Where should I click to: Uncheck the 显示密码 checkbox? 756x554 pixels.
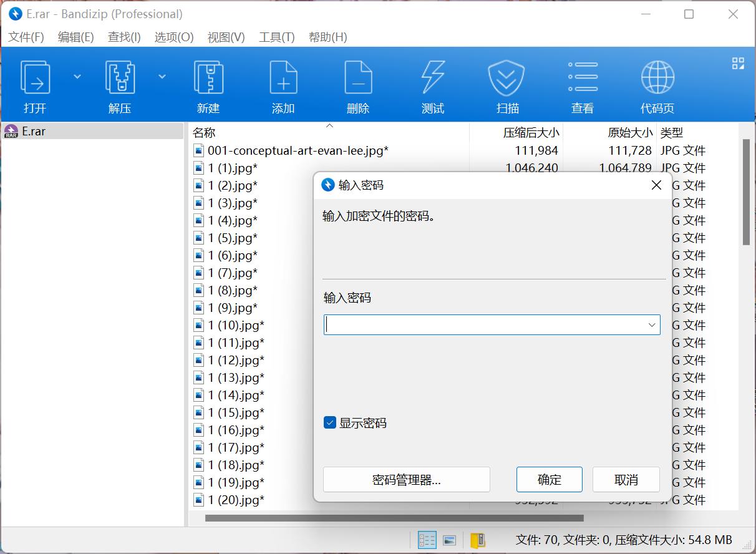point(330,423)
